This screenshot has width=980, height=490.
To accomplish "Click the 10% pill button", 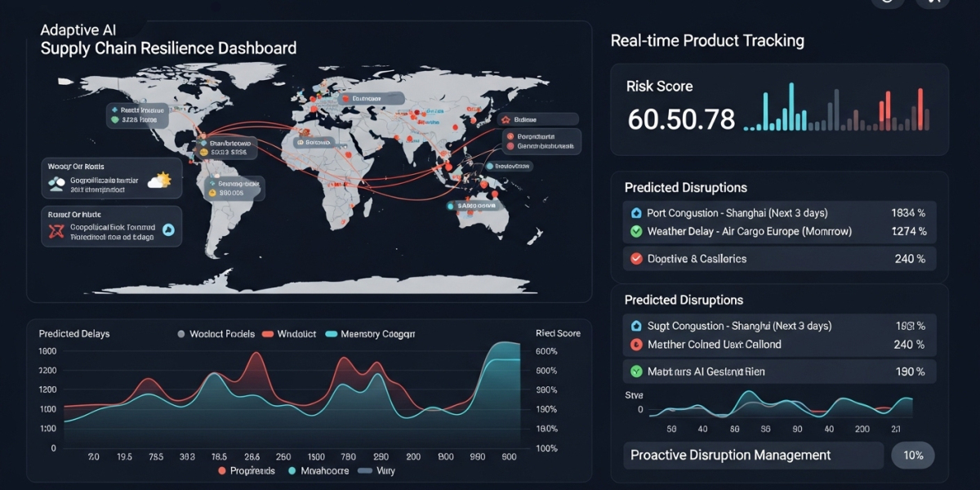I will pos(912,456).
